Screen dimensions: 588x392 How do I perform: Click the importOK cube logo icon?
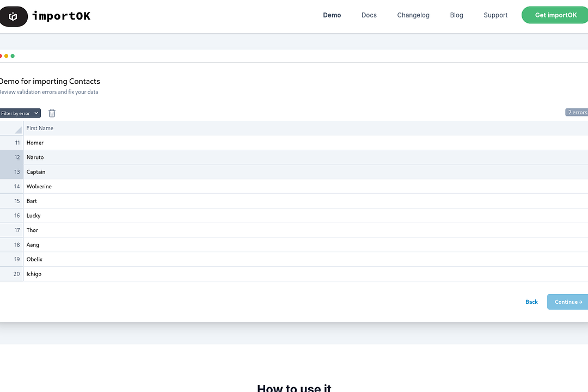point(13,16)
